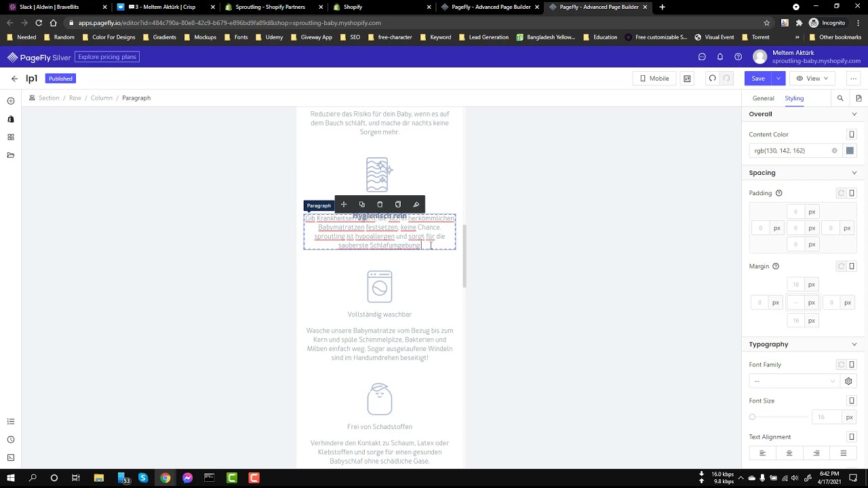
Task: Toggle device icon for Font Size
Action: [x=852, y=401]
